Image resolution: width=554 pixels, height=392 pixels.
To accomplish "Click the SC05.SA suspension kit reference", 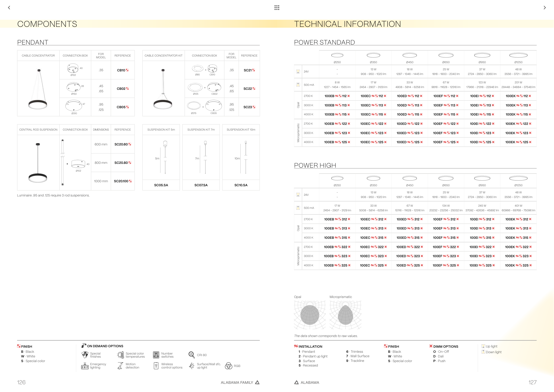I will tap(161, 185).
